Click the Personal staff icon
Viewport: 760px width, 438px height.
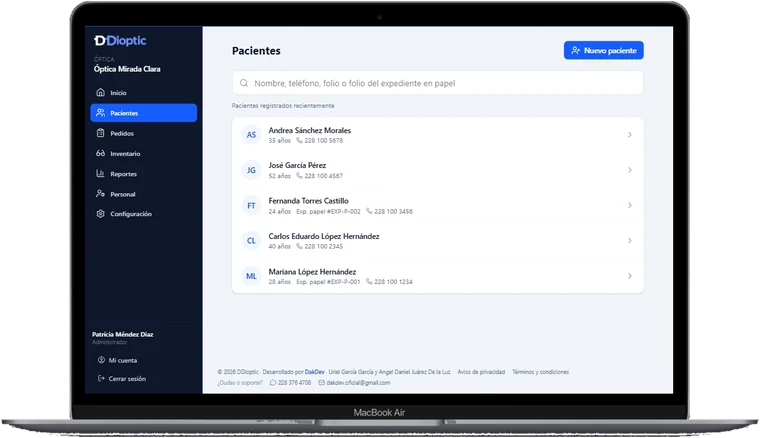click(x=100, y=194)
